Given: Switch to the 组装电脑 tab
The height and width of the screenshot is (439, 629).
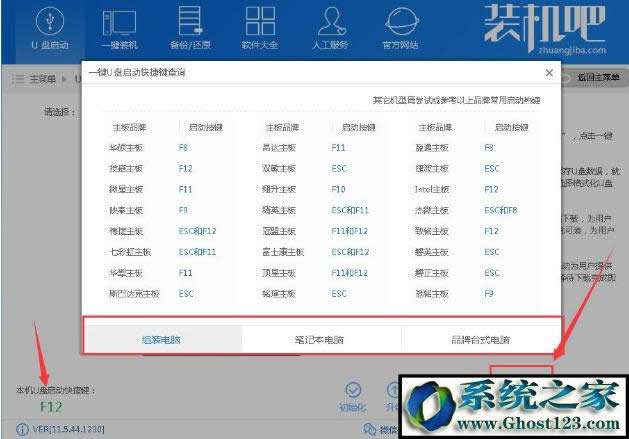Looking at the screenshot, I should point(161,340).
